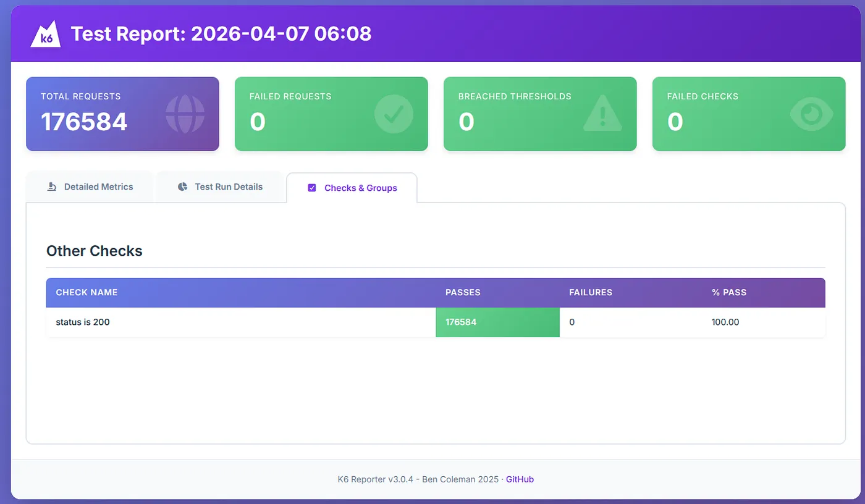Click the eye icon on Failed Checks card

(x=812, y=114)
